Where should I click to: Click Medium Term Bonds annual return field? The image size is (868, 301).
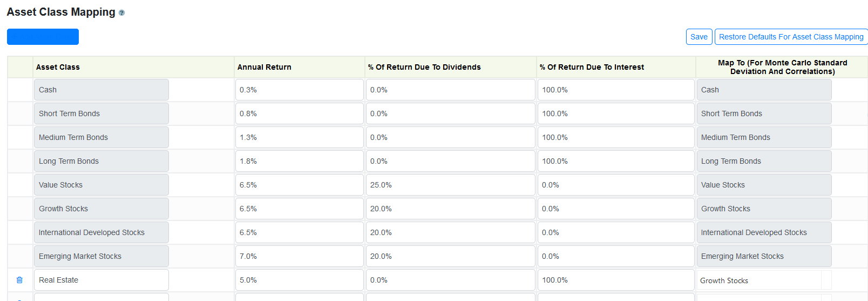pos(300,137)
